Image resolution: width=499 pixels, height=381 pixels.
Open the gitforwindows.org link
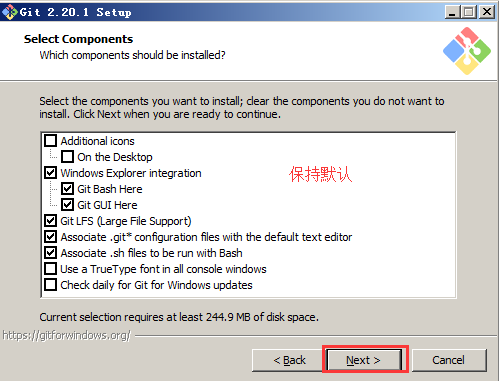[x=66, y=335]
